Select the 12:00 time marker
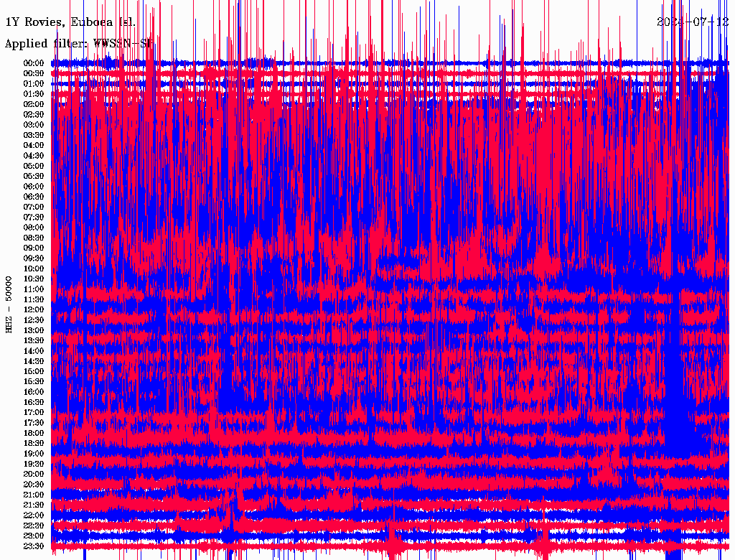Viewport: 735px width, 560px height. tap(34, 309)
